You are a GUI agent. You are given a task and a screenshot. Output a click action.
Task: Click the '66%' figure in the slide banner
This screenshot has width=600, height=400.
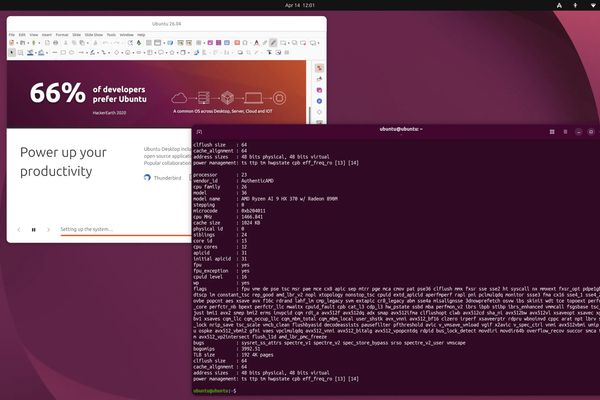pyautogui.click(x=58, y=93)
